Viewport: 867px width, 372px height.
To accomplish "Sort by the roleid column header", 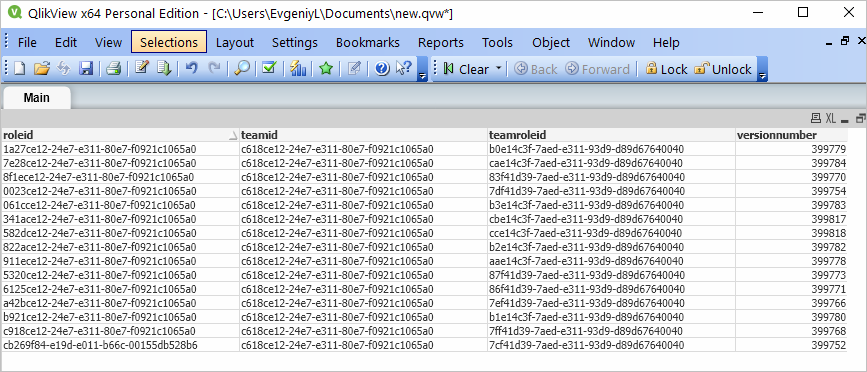I will [120, 135].
